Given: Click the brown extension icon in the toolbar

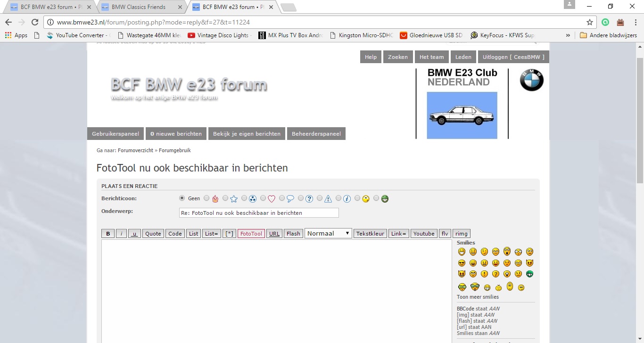Looking at the screenshot, I should [x=620, y=22].
